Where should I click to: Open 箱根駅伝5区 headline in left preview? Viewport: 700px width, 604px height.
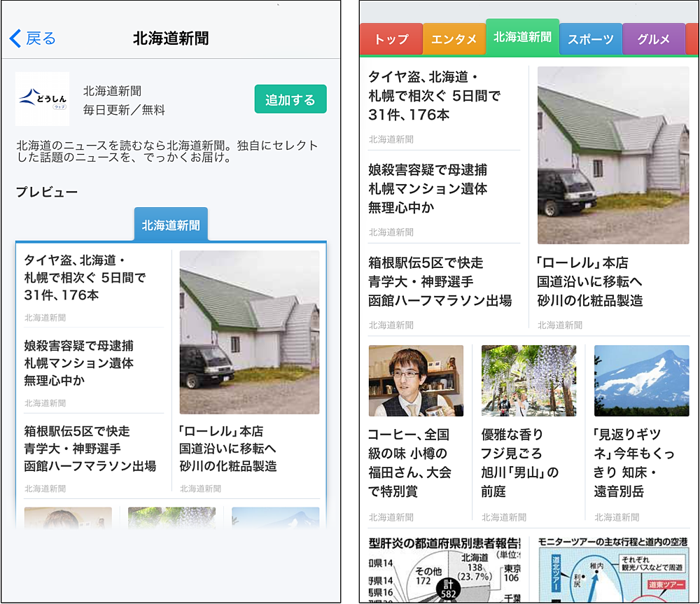pyautogui.click(x=90, y=449)
